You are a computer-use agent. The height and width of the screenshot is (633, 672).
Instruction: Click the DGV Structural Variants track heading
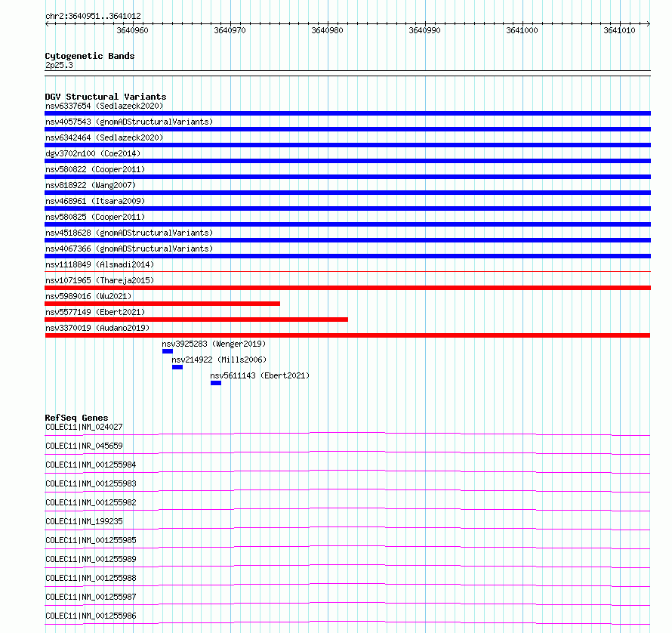click(x=106, y=97)
